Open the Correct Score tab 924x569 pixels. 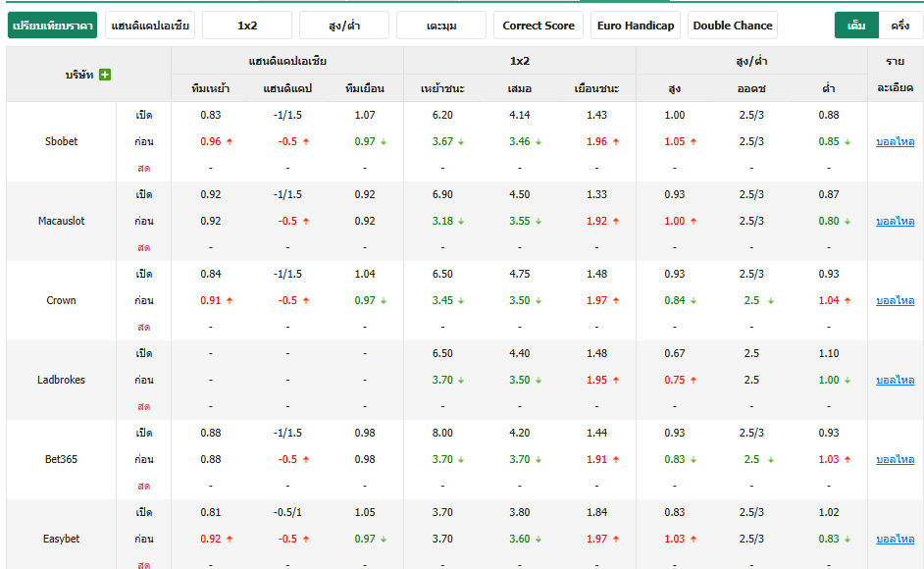coord(538,26)
